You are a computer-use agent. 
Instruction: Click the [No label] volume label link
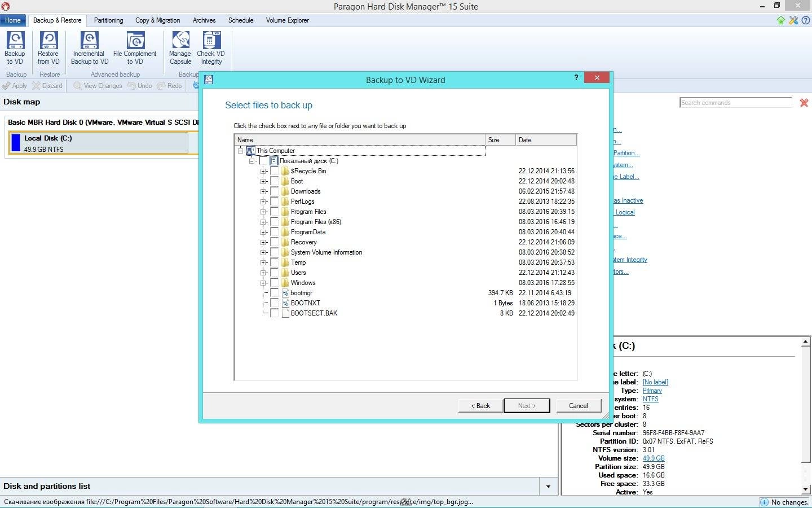(x=655, y=382)
